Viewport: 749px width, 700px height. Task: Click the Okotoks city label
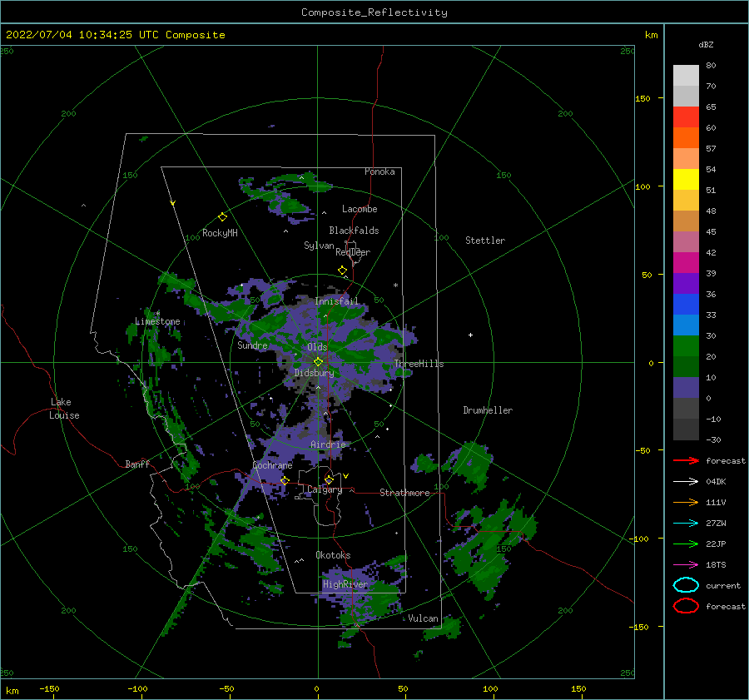334,555
